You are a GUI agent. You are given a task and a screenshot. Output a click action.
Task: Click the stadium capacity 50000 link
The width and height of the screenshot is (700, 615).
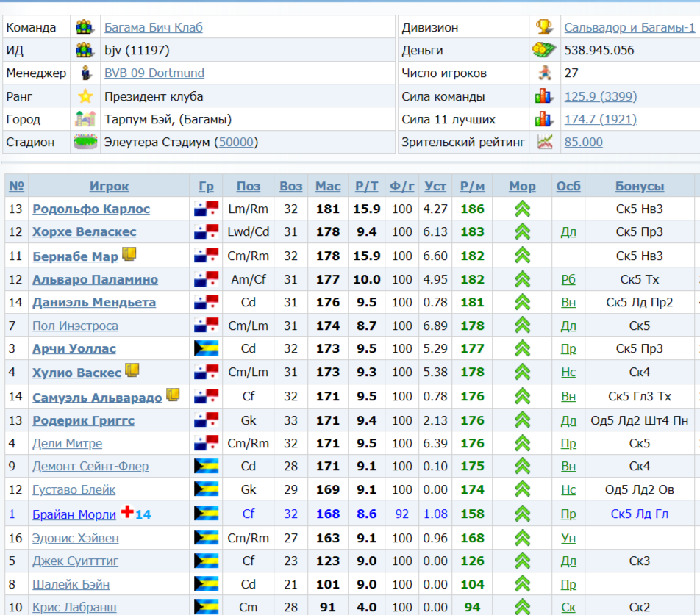pos(236,142)
